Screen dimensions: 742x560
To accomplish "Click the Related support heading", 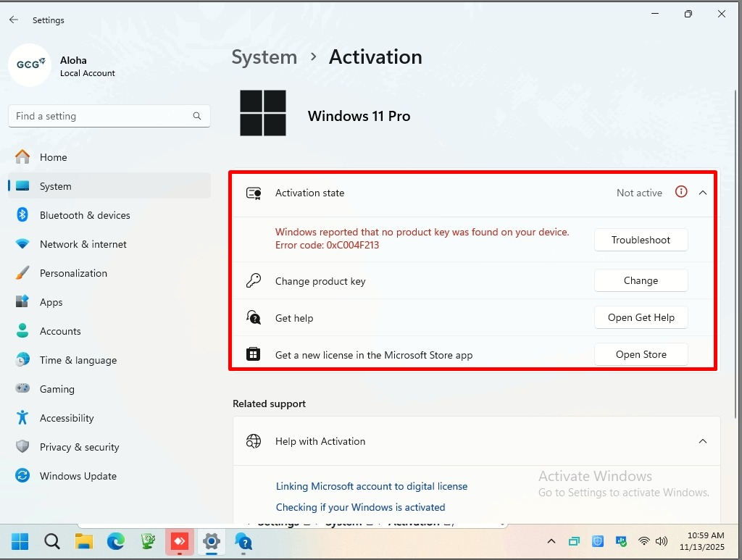I will point(270,404).
